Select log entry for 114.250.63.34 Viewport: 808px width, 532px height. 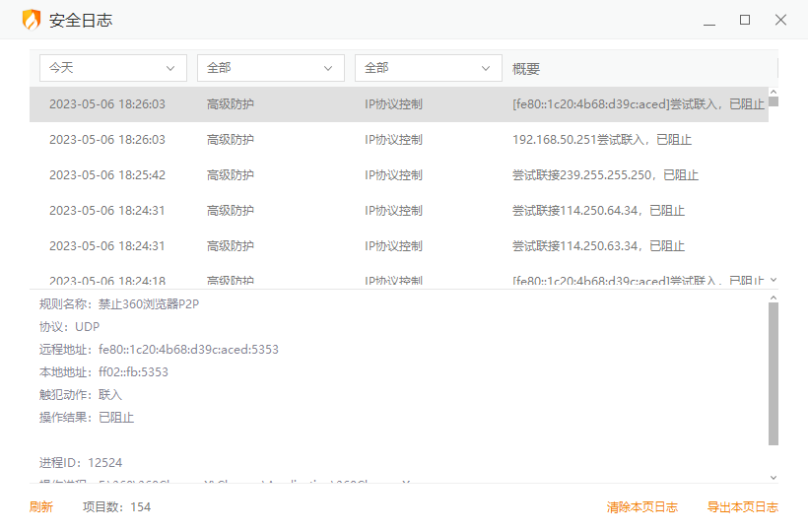tap(597, 246)
